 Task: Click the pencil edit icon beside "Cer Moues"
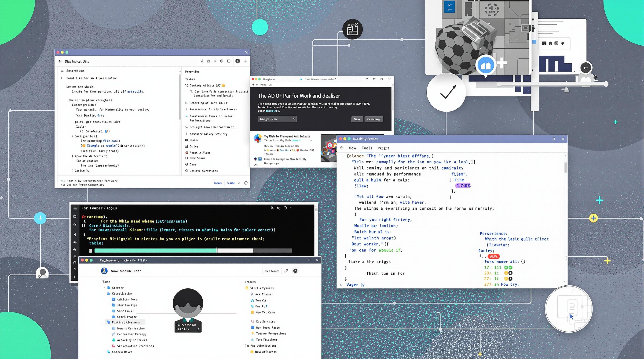click(x=286, y=271)
